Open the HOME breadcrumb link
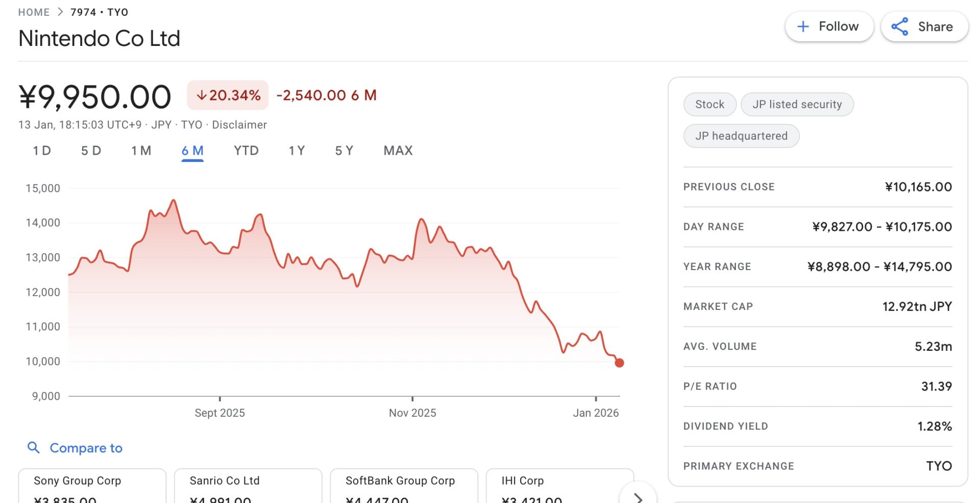 [x=34, y=12]
